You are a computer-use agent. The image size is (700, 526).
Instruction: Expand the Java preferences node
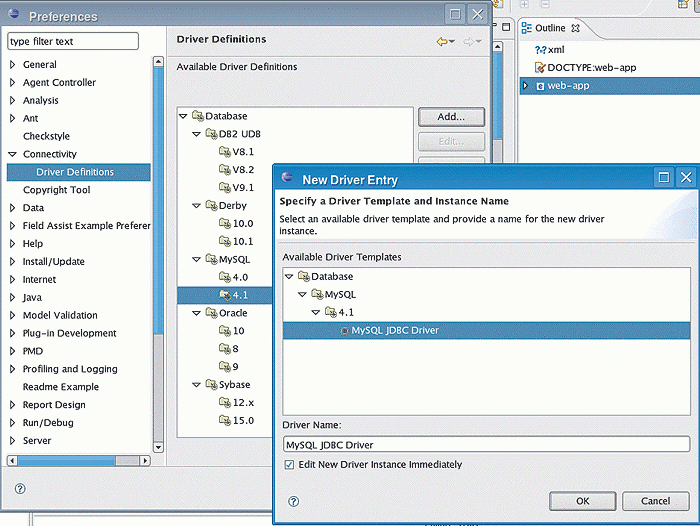[12, 298]
